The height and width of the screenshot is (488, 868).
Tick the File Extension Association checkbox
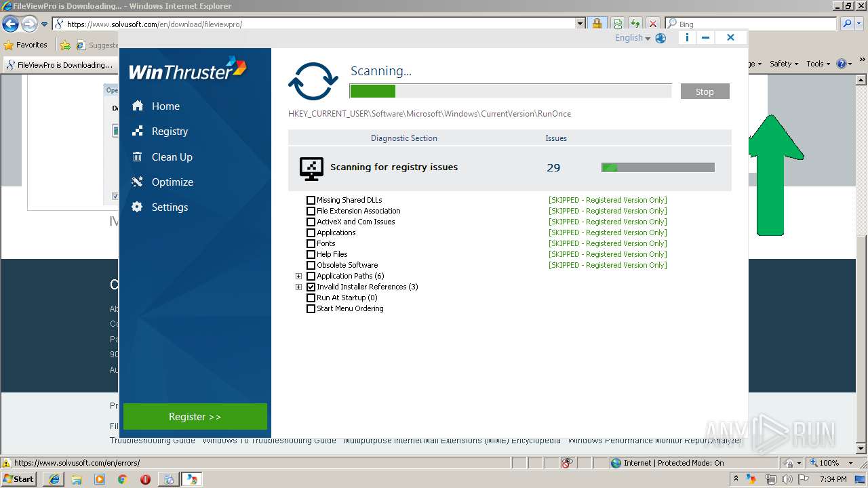click(x=311, y=211)
